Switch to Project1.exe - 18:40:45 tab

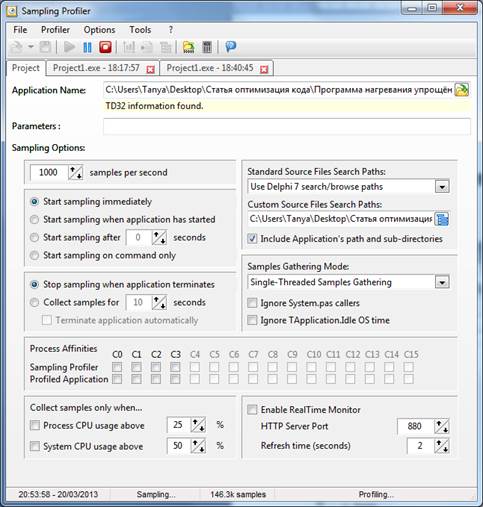pyautogui.click(x=210, y=68)
